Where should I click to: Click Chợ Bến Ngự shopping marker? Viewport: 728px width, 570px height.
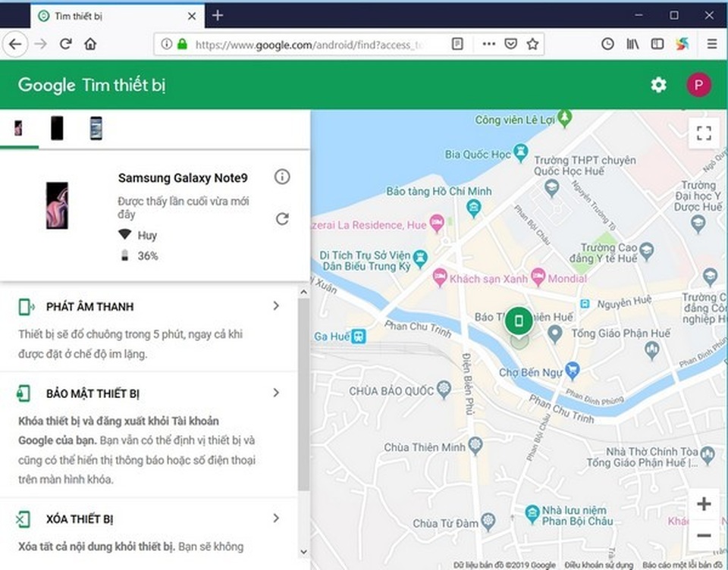tap(573, 370)
